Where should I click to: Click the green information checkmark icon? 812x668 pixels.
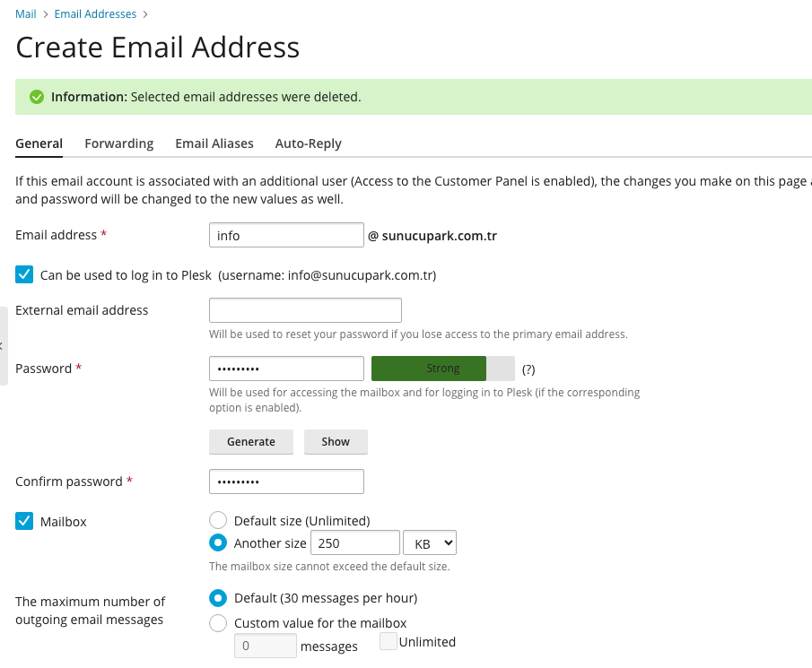(x=37, y=97)
